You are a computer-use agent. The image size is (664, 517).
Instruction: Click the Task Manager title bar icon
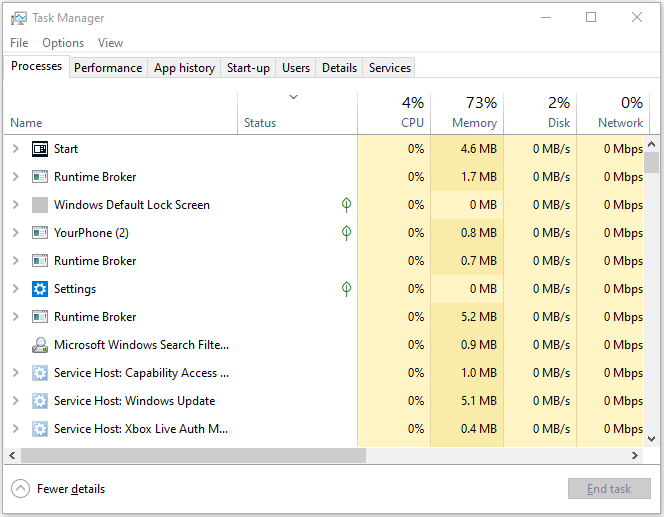coord(19,18)
